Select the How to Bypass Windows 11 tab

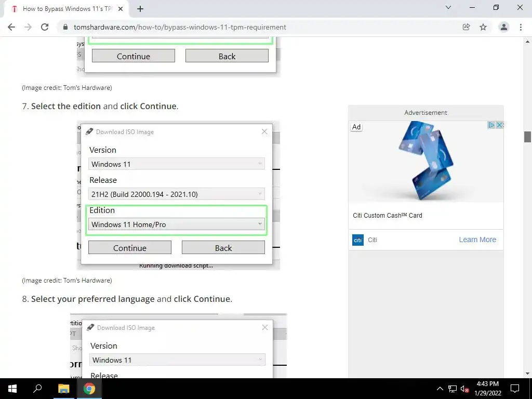[x=66, y=9]
